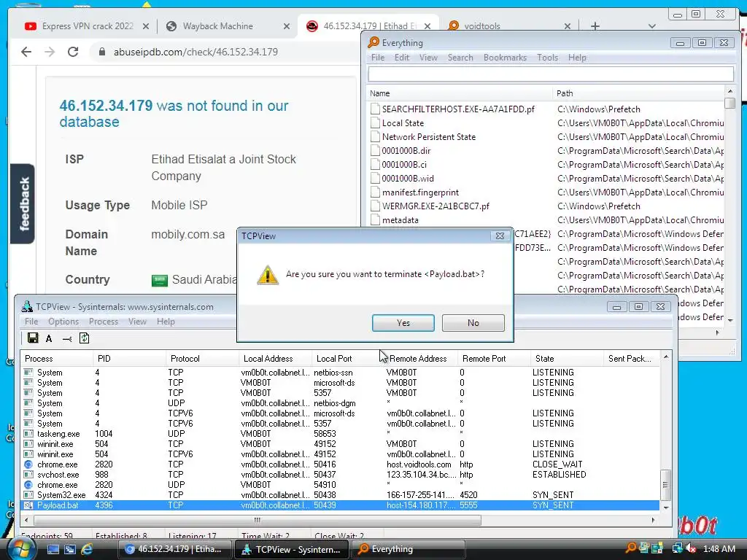
Task: Click No in the TCPView dialog
Action: click(x=473, y=323)
